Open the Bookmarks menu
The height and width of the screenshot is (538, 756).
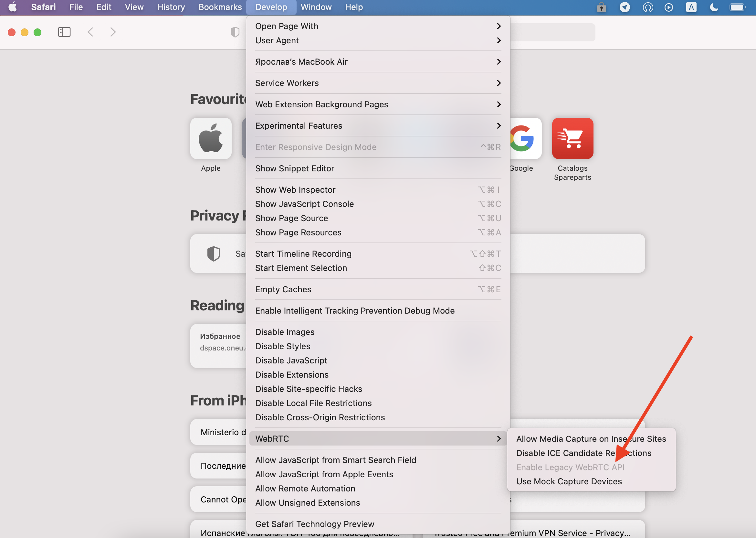[220, 7]
